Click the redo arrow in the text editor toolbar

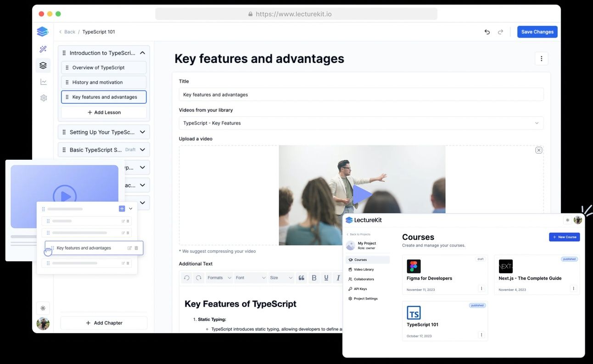(198, 278)
